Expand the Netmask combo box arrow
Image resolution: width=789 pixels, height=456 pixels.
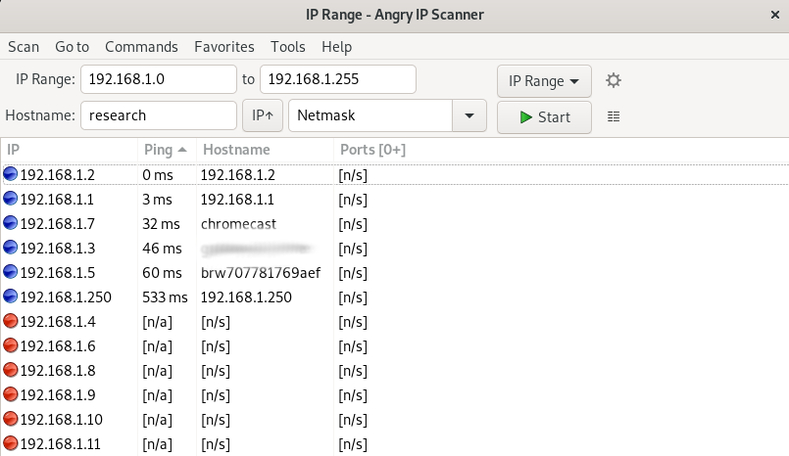pyautogui.click(x=469, y=116)
